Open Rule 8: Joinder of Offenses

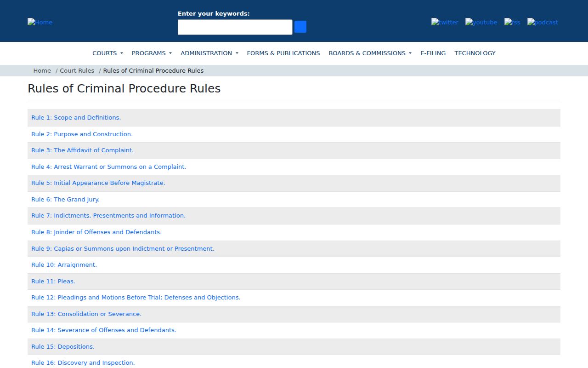96,232
